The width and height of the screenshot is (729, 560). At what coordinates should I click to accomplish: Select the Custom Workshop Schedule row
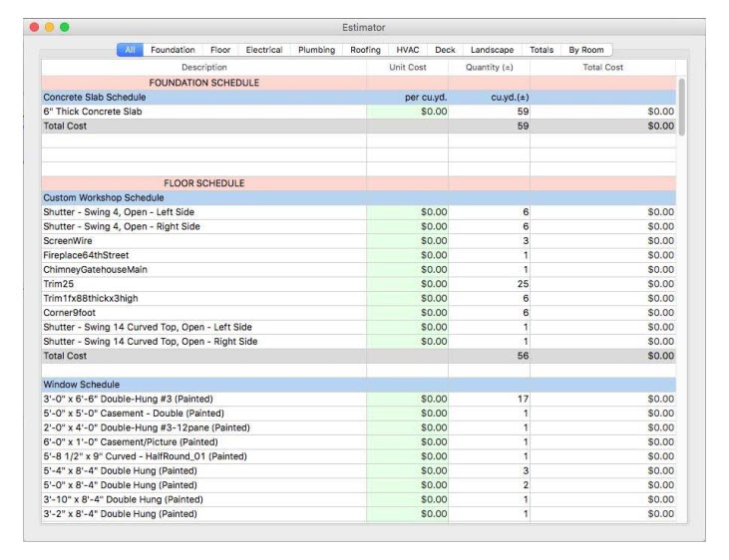pyautogui.click(x=358, y=197)
